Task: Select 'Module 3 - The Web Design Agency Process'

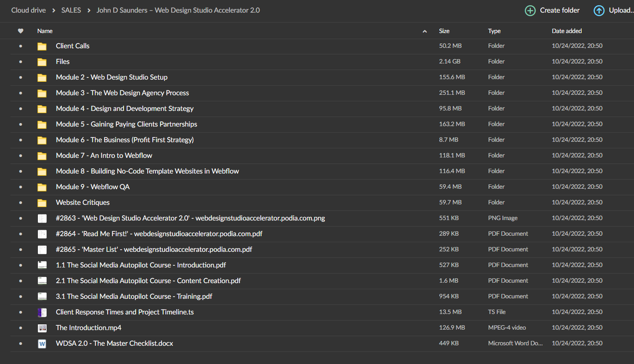Action: (122, 93)
